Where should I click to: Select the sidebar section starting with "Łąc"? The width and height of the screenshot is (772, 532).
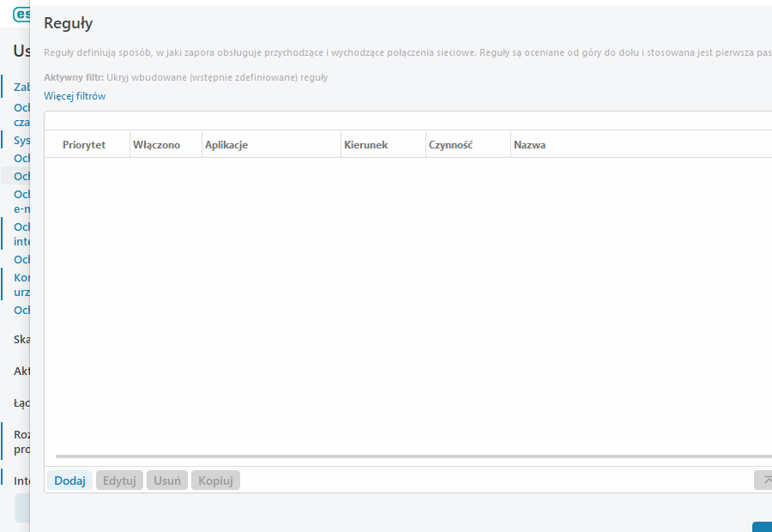coord(21,402)
